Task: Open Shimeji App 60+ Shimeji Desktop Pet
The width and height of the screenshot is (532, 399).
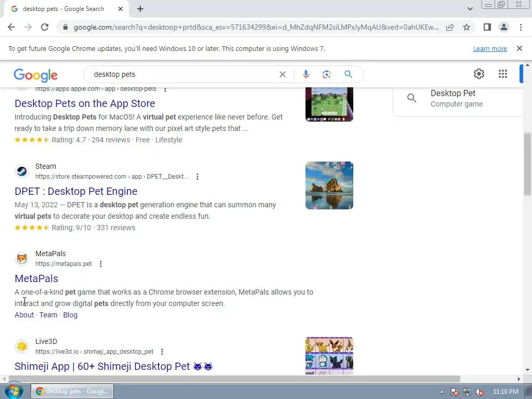Action: (114, 366)
